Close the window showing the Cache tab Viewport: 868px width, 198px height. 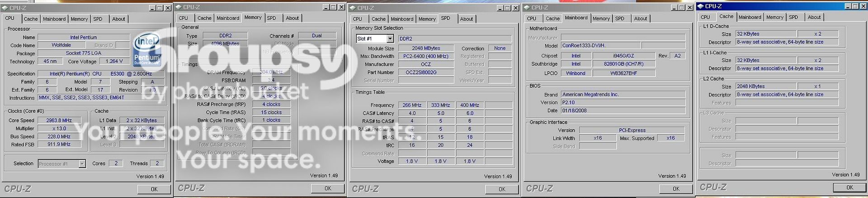[863, 6]
